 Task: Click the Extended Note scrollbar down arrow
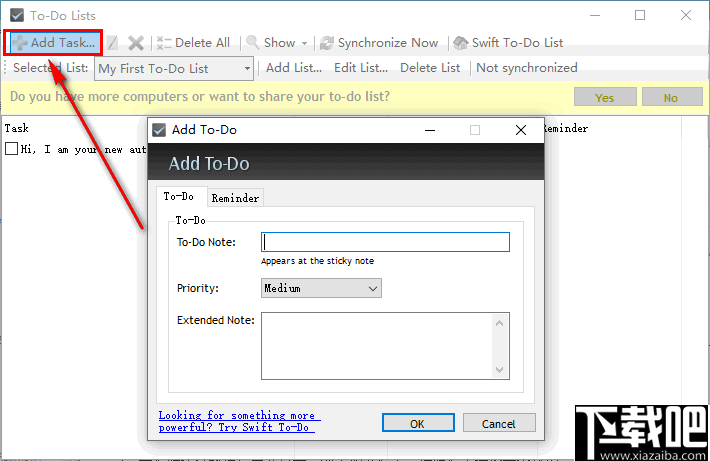coord(499,370)
